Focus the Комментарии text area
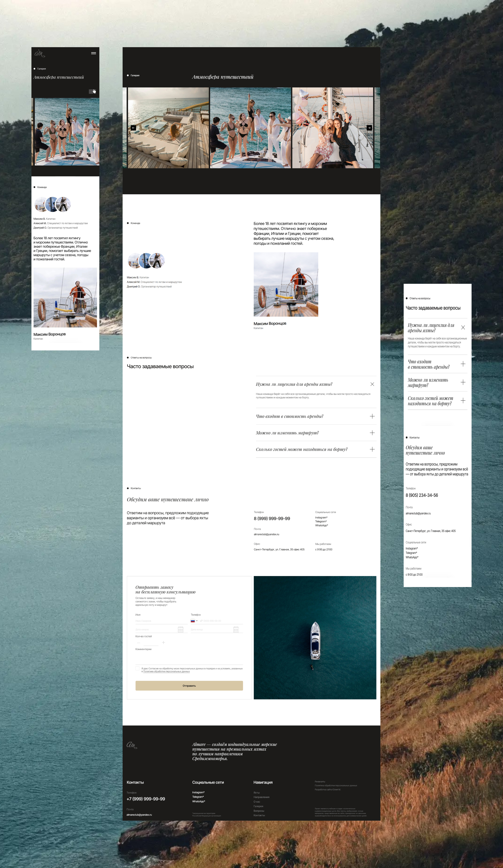The width and height of the screenshot is (503, 868). (x=189, y=658)
